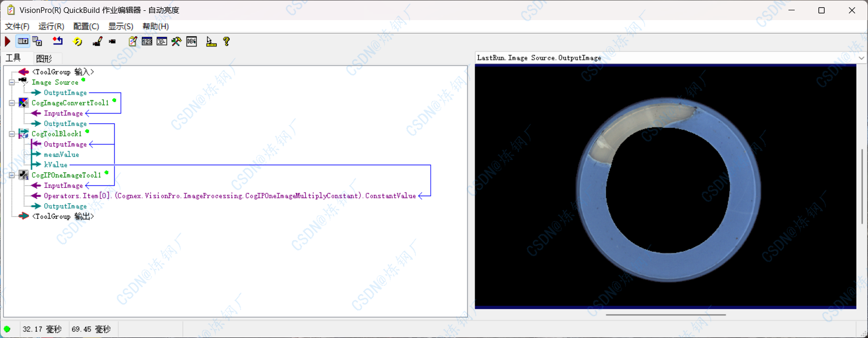868x338 pixels.
Task: Open the 运行(R) menu
Action: (x=51, y=26)
